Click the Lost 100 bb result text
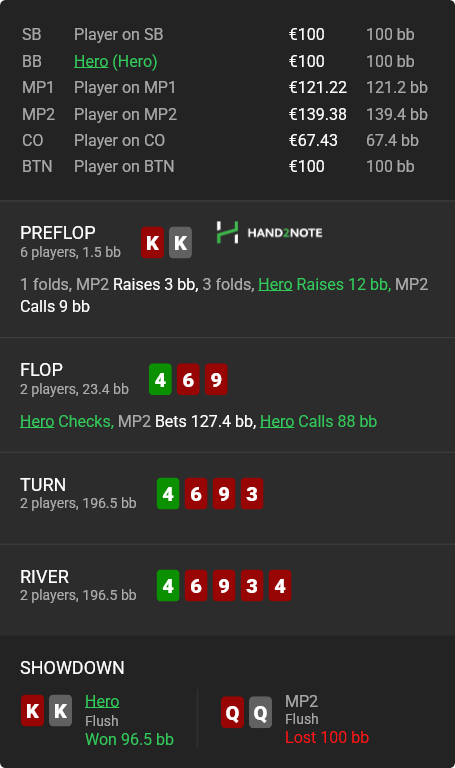The image size is (455, 768). 327,737
